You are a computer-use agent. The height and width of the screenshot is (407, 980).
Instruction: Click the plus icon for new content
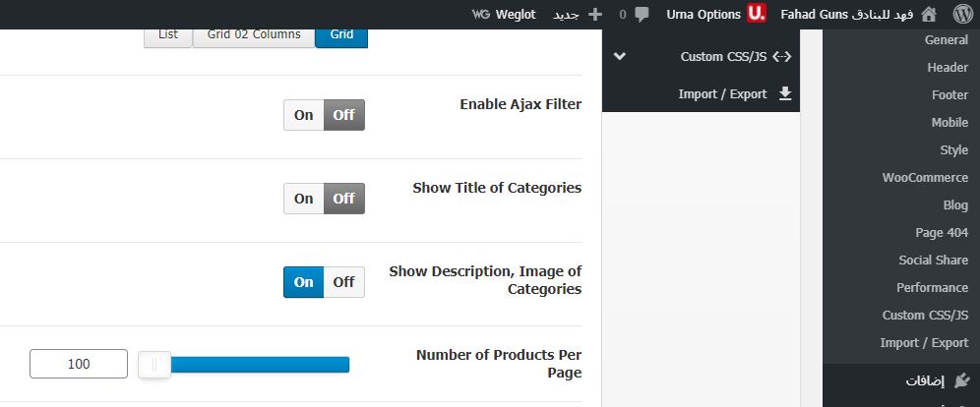click(595, 14)
